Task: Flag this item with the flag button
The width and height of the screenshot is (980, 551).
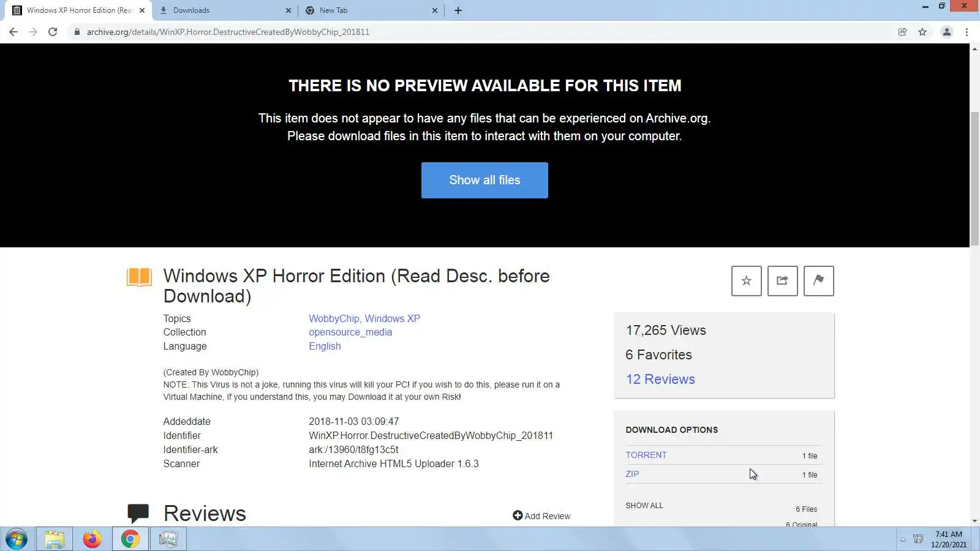Action: (818, 281)
